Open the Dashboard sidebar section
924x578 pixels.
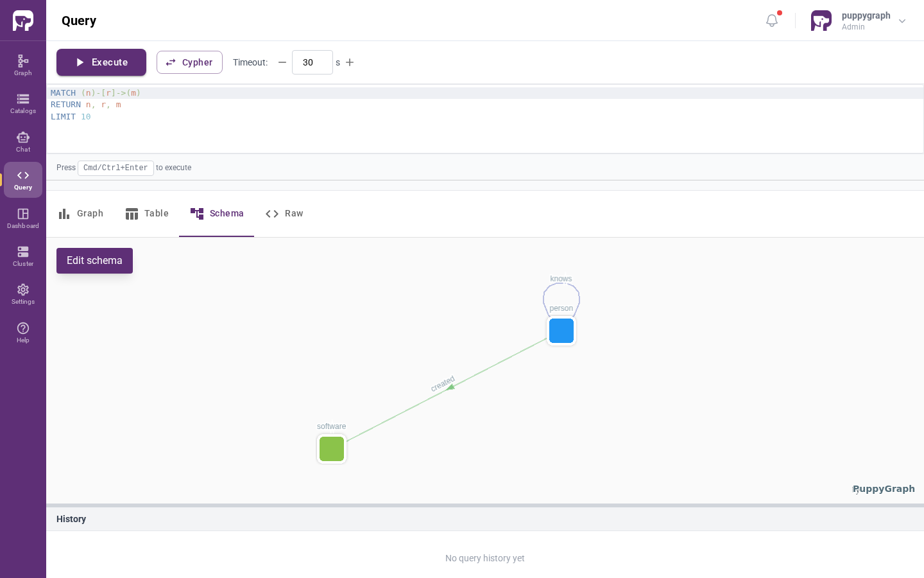23,218
